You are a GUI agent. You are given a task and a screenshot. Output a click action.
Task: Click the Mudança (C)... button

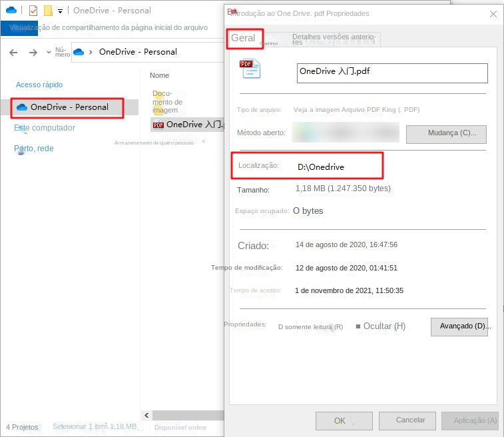point(446,134)
